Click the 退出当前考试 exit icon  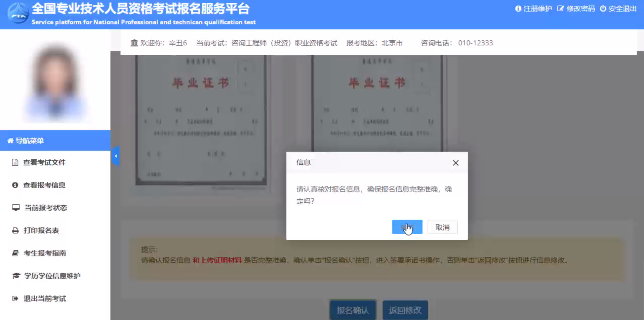pyautogui.click(x=14, y=298)
